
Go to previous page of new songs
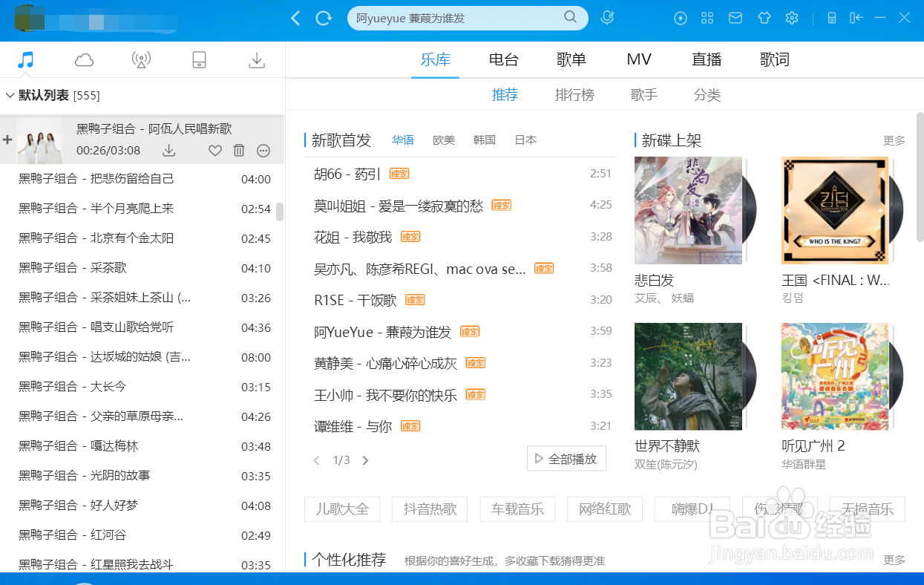(x=317, y=460)
